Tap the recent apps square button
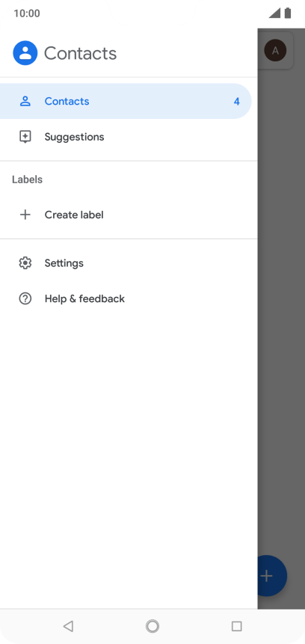The height and width of the screenshot is (644, 305). (236, 626)
